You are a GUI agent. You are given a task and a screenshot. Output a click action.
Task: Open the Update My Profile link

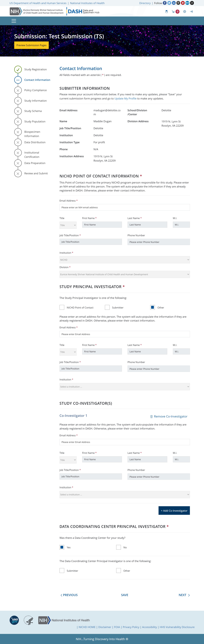[125, 99]
